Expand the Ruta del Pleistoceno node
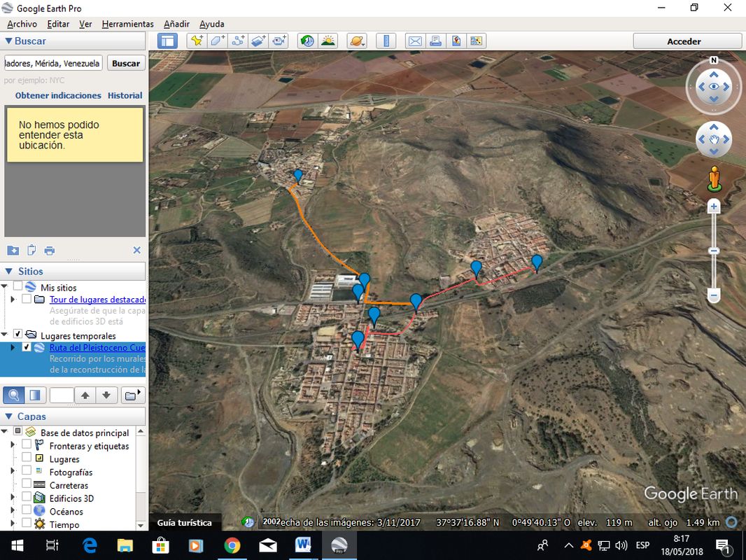Screen dimensions: 746x560 point(13,347)
